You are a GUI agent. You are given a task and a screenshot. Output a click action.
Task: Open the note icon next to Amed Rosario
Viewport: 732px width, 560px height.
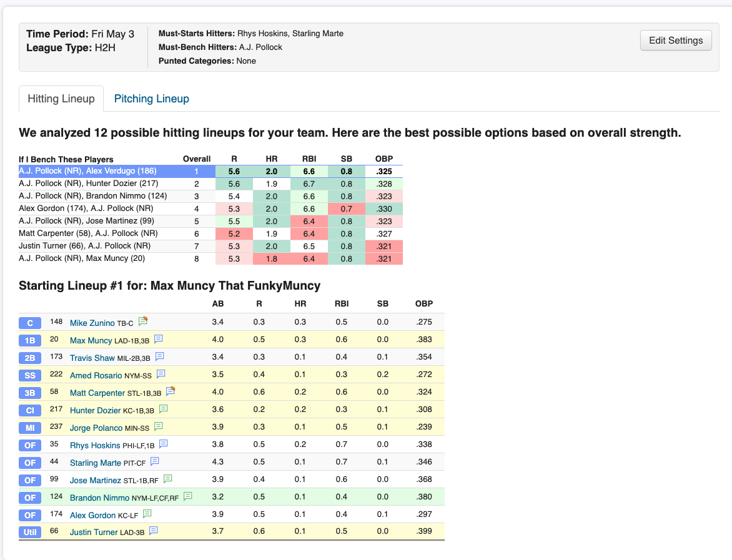click(161, 374)
